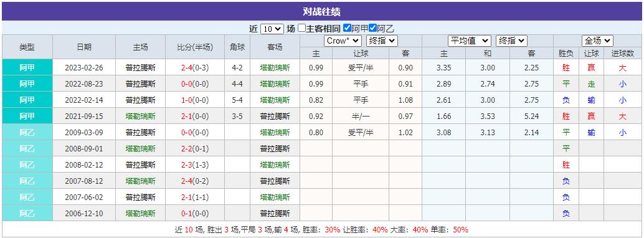Click the date 2007-08-12
Viewport: 644px width, 238px height.
tap(84, 181)
